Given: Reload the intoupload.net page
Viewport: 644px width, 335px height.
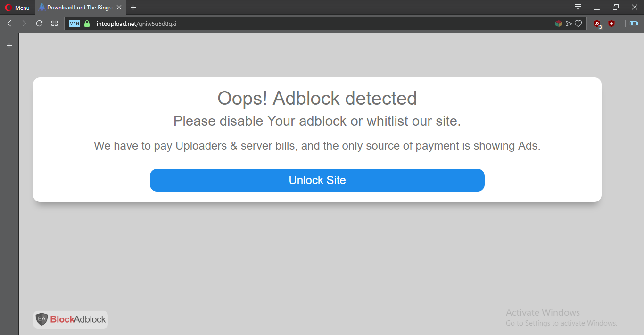Looking at the screenshot, I should [x=39, y=23].
